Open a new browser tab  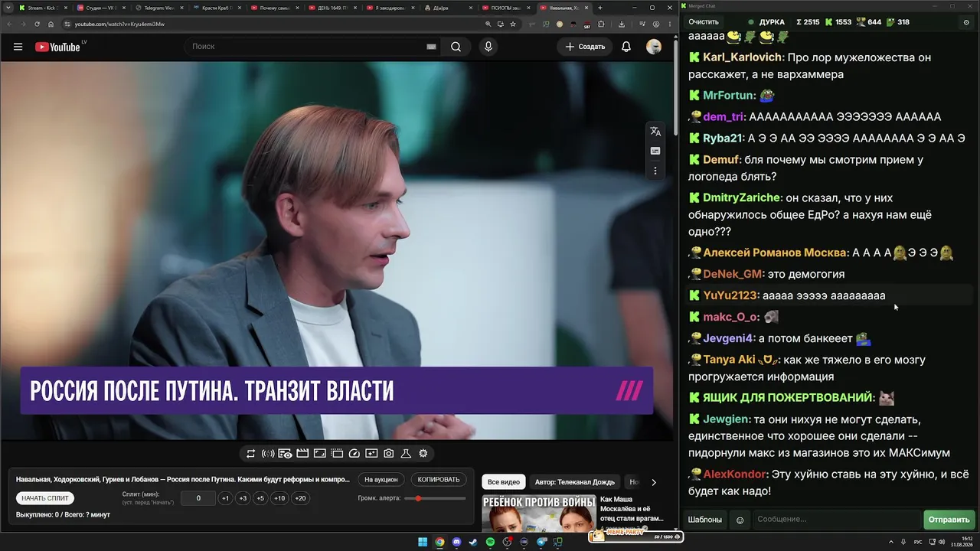600,8
